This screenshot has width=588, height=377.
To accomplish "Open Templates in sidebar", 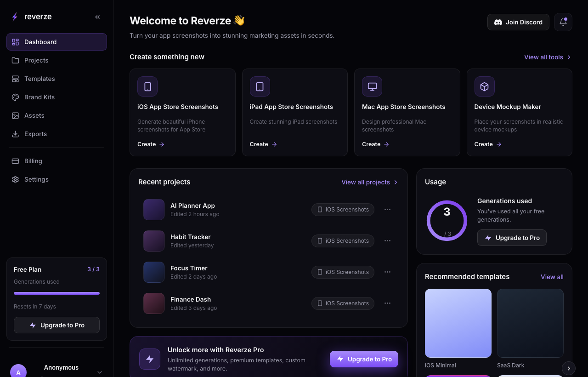I will pyautogui.click(x=57, y=79).
